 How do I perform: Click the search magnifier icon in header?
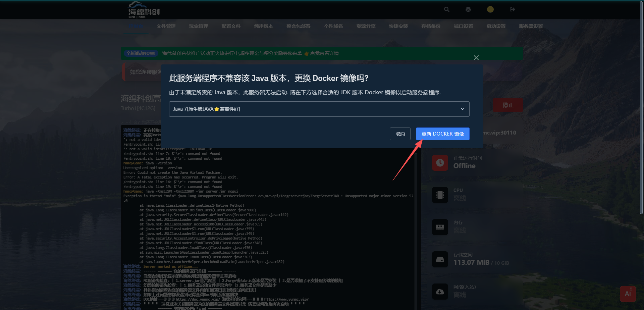pyautogui.click(x=446, y=9)
